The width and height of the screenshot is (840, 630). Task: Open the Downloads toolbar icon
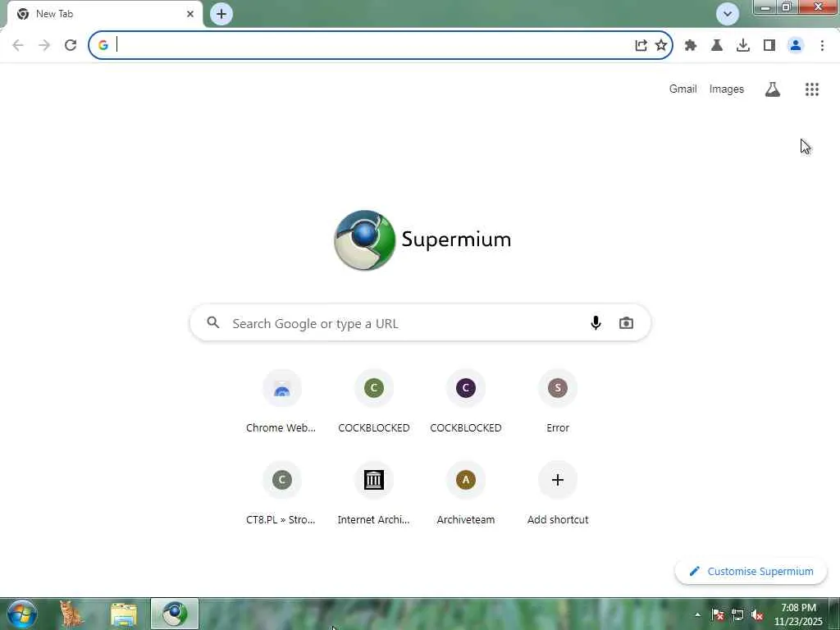743,45
